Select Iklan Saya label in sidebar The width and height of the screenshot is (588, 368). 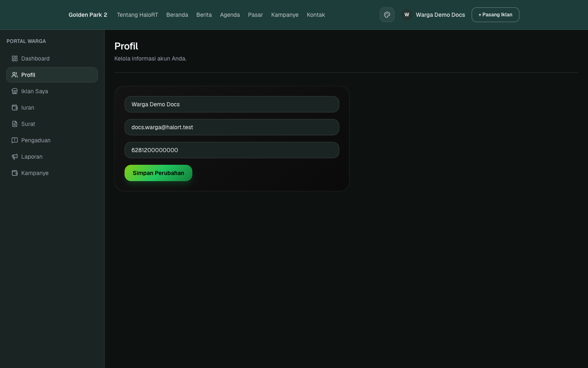(35, 91)
